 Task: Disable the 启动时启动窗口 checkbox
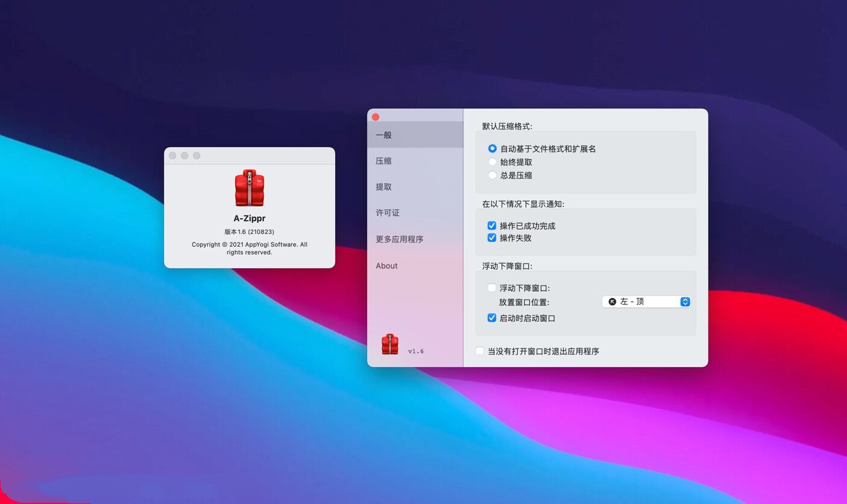[x=492, y=318]
